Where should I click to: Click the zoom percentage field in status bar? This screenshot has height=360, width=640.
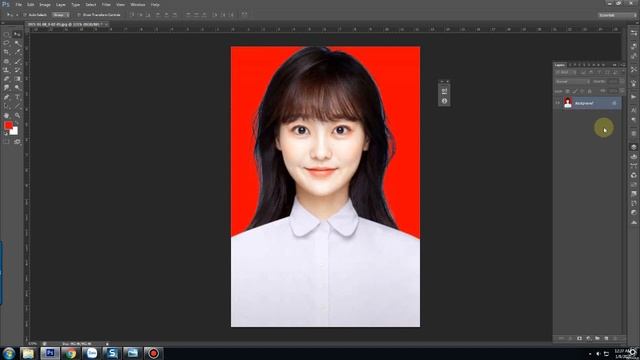pos(33,344)
